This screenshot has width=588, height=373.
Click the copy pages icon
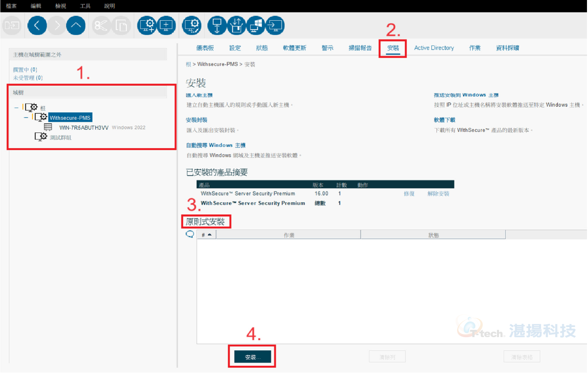click(x=121, y=25)
